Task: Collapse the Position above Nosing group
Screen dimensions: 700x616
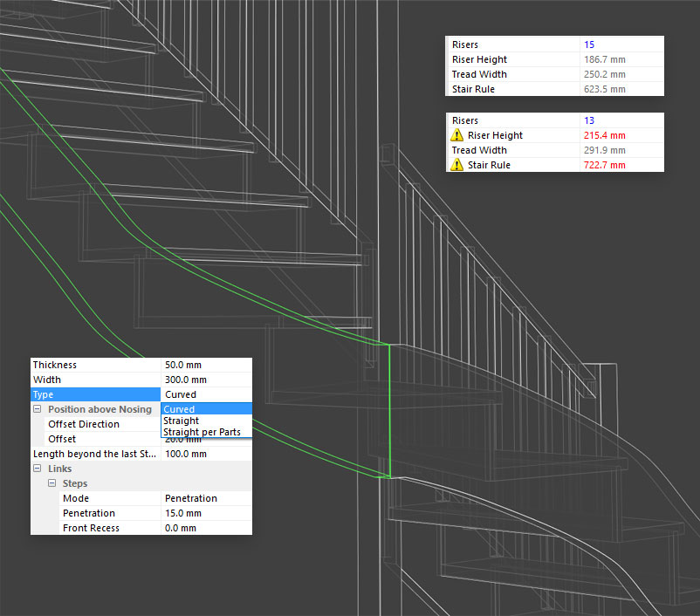Action: pyautogui.click(x=38, y=409)
